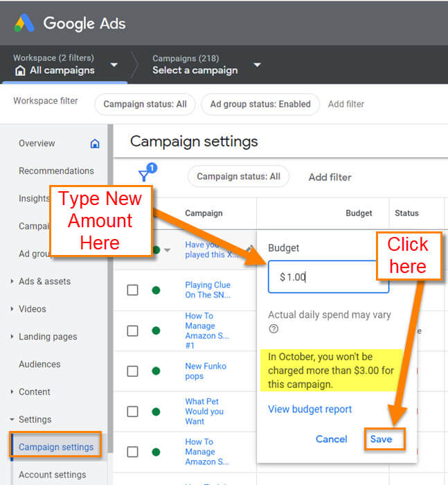Expand Content section
The width and height of the screenshot is (448, 485).
tap(12, 391)
